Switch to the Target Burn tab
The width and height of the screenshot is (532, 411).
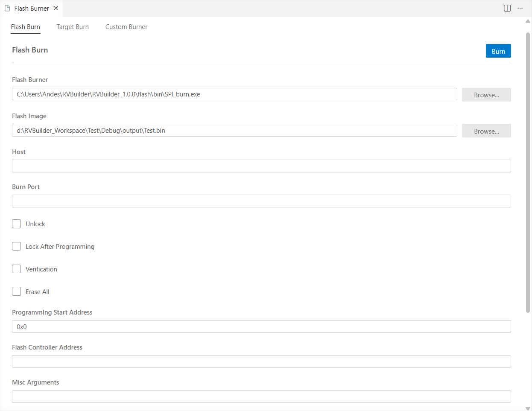(x=73, y=26)
